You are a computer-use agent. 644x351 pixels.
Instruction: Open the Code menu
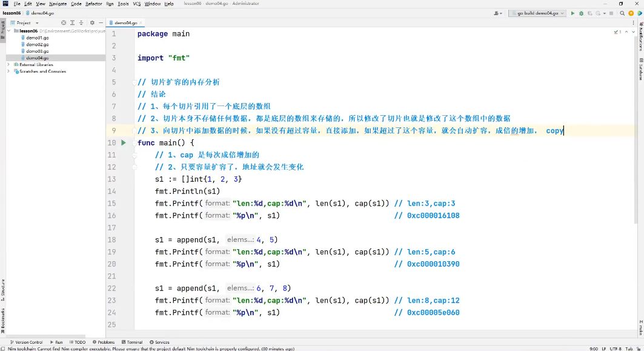coord(76,4)
